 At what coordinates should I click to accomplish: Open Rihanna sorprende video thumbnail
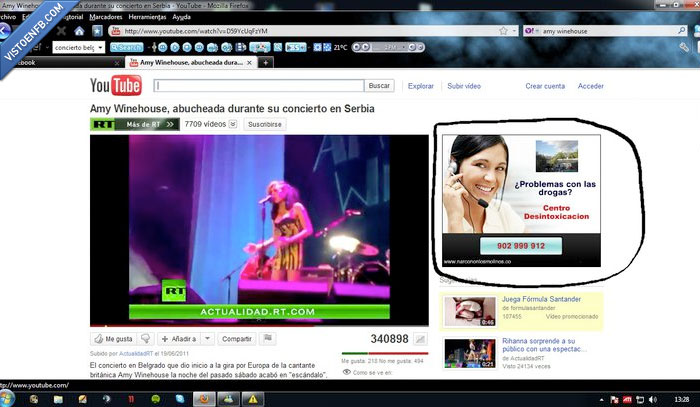pos(470,354)
